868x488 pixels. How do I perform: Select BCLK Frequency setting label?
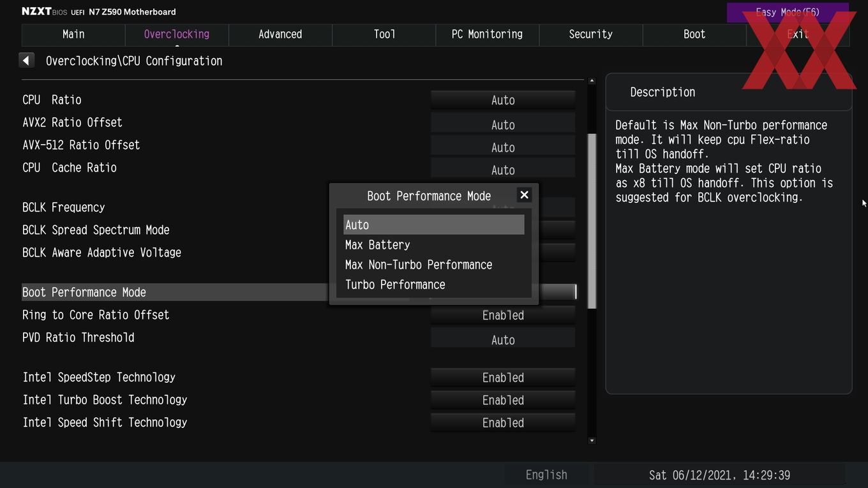64,207
